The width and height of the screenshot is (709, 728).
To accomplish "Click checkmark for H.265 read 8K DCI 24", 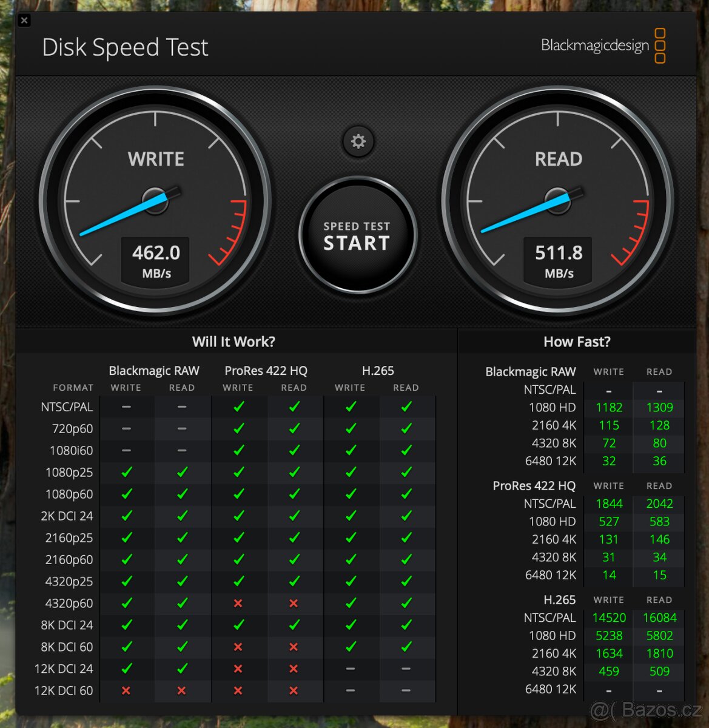I will pyautogui.click(x=406, y=625).
